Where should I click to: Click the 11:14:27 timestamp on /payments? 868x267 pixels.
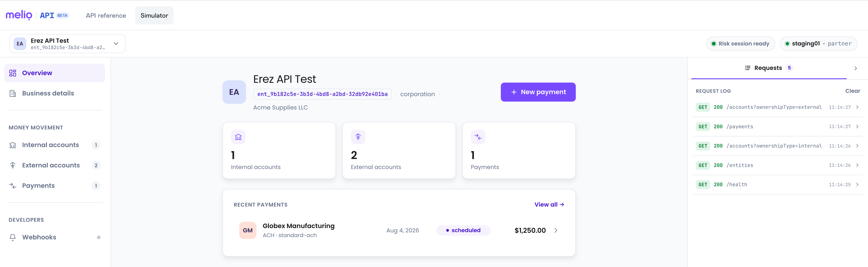coord(840,126)
